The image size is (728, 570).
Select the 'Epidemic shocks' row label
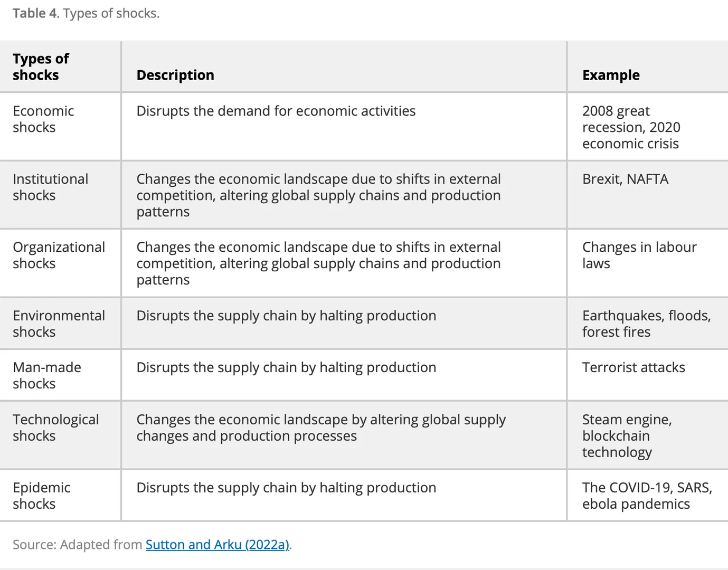click(42, 496)
